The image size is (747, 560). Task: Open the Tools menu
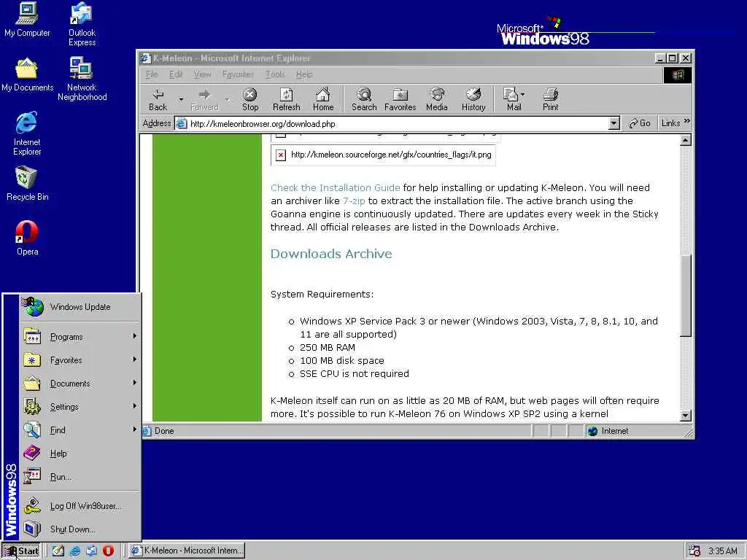(x=275, y=74)
